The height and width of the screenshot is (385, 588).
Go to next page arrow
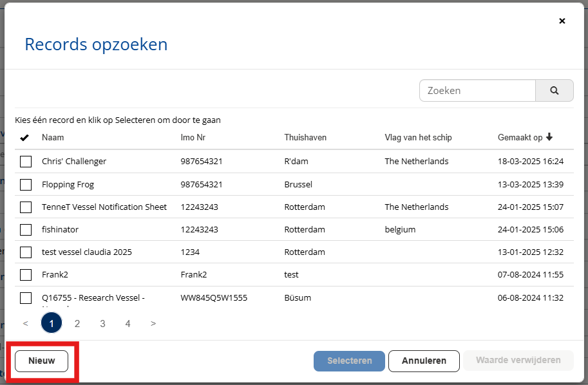tap(153, 323)
